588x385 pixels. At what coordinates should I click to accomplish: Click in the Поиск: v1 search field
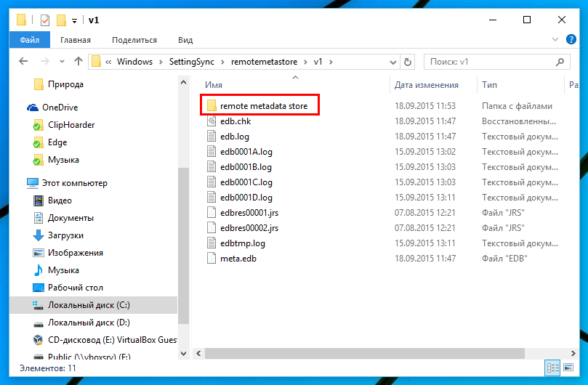(x=487, y=62)
